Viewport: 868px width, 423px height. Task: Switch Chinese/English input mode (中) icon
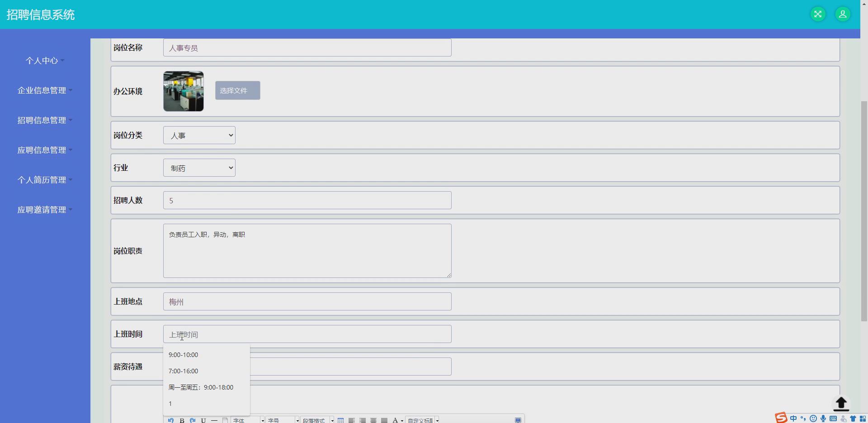coord(793,418)
